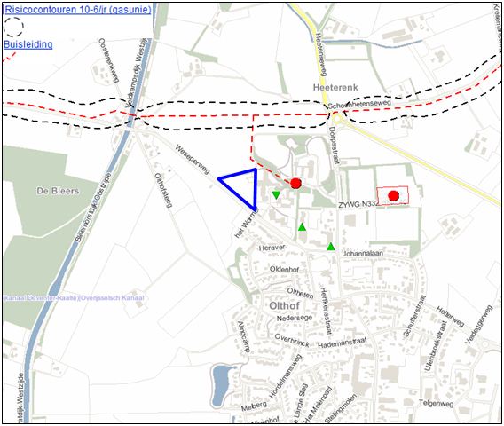The width and height of the screenshot is (504, 426).
Task: Select the Weseperweg street label
Action: 192,159
